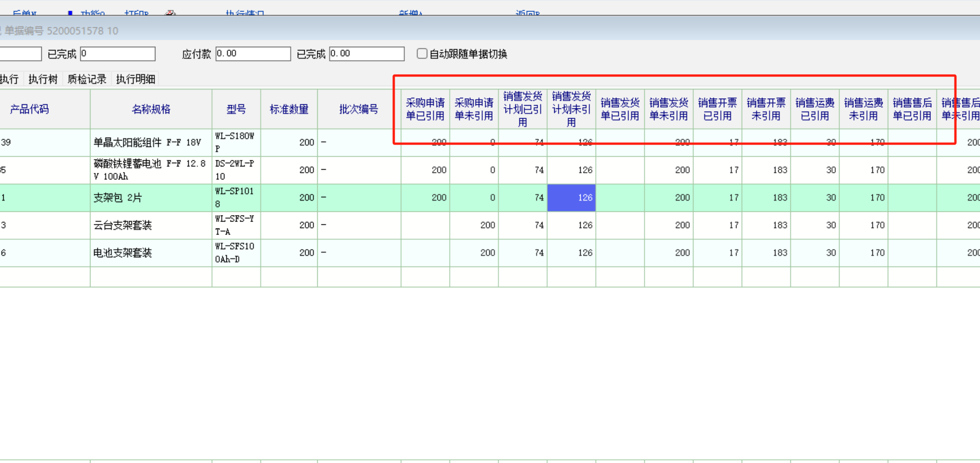
Task: Click the 型号 column header
Action: (236, 109)
